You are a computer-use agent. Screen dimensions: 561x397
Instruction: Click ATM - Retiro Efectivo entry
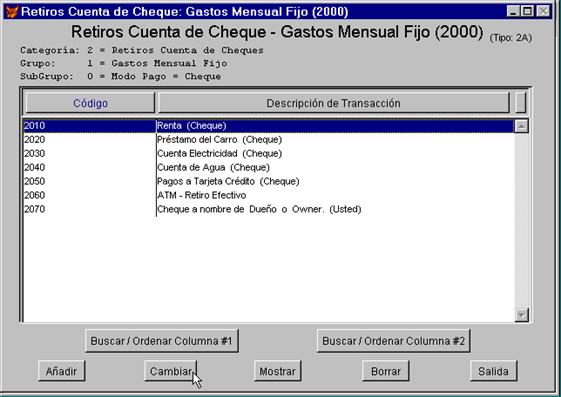(202, 195)
